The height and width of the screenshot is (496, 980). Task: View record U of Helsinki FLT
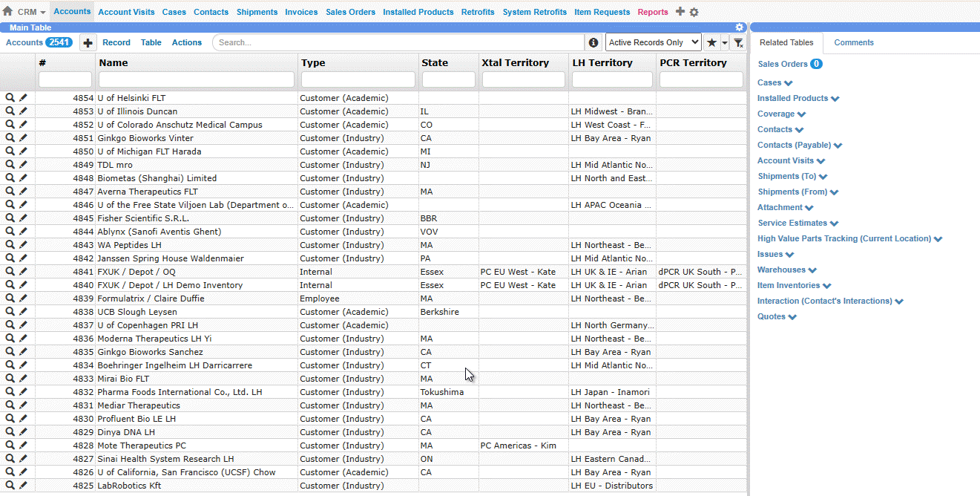point(10,98)
